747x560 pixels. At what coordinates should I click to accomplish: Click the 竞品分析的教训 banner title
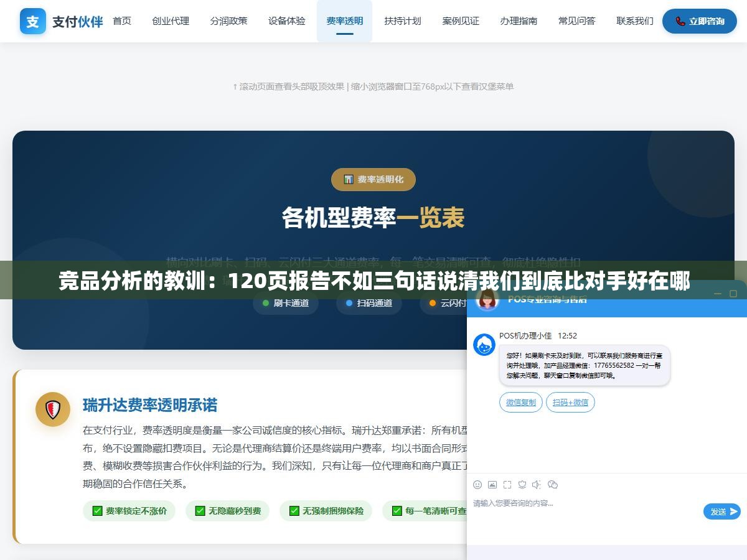[x=374, y=281]
